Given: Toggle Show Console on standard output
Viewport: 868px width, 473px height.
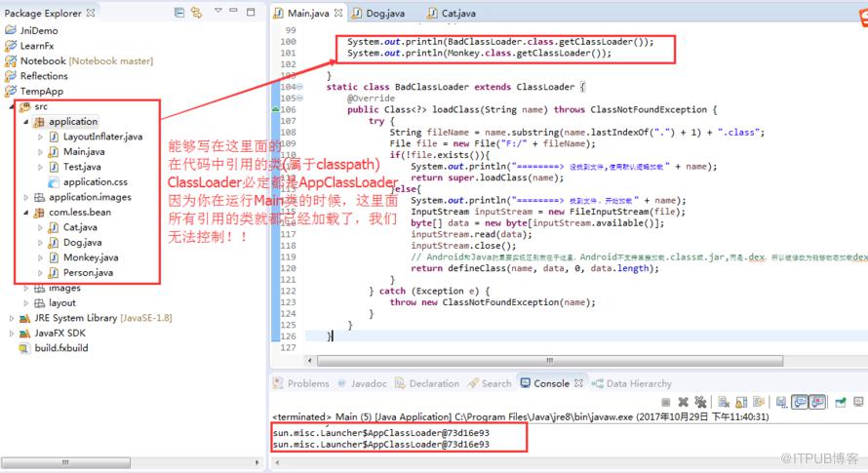Looking at the screenshot, I should 800,402.
